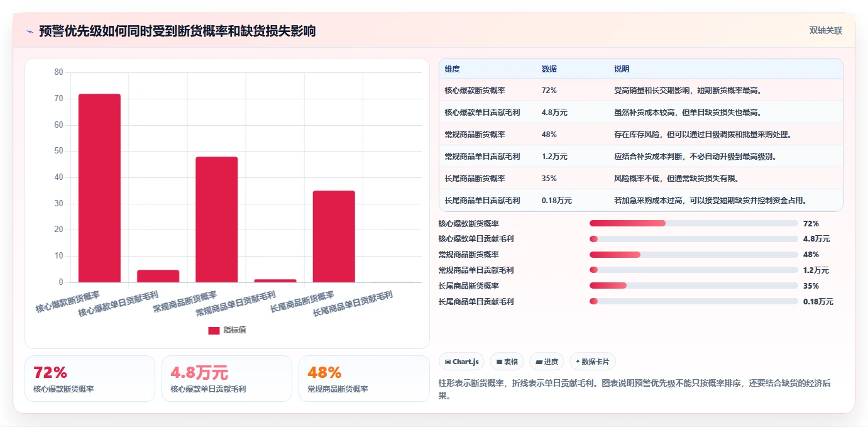868x427 pixels.
Task: Click the 48% progress bar for 常规商品断货概率
Action: pyautogui.click(x=694, y=255)
